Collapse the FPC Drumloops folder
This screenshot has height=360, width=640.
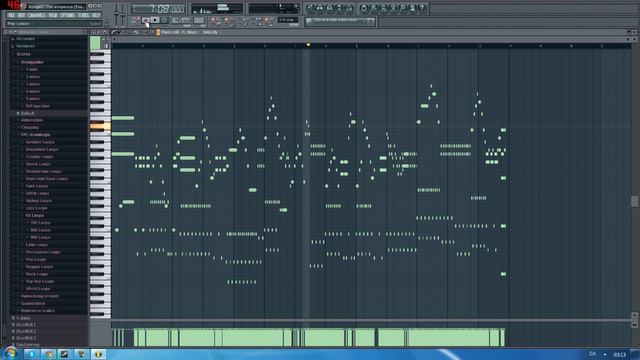(35, 135)
